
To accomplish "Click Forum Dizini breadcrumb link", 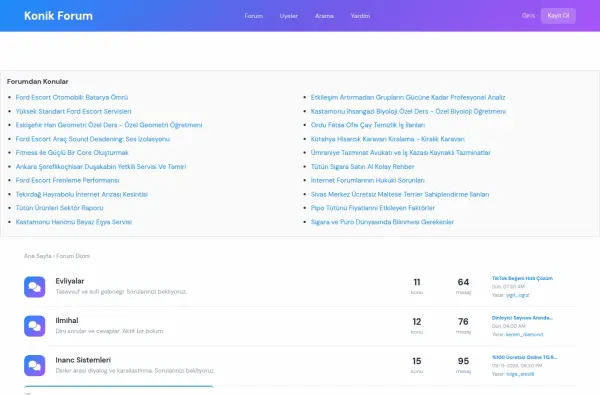I will tap(73, 256).
